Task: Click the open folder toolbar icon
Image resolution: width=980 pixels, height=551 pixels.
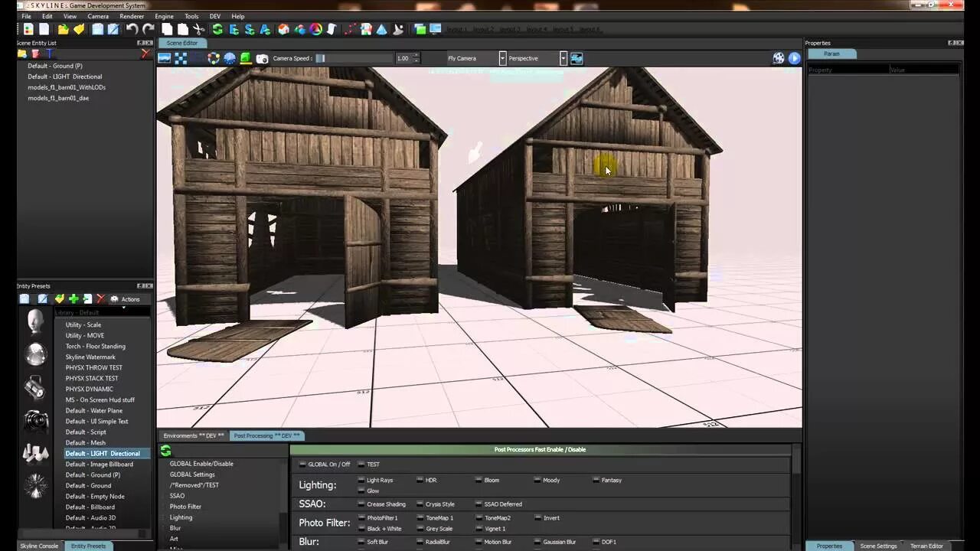Action: tap(63, 29)
